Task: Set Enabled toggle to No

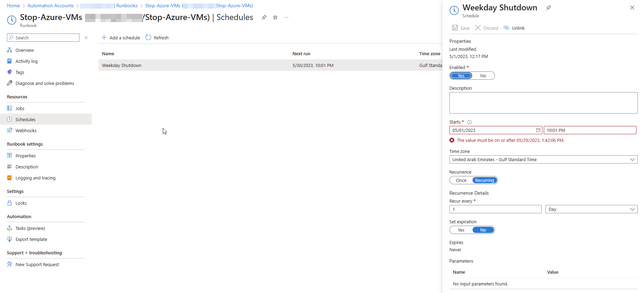Action: tap(483, 76)
